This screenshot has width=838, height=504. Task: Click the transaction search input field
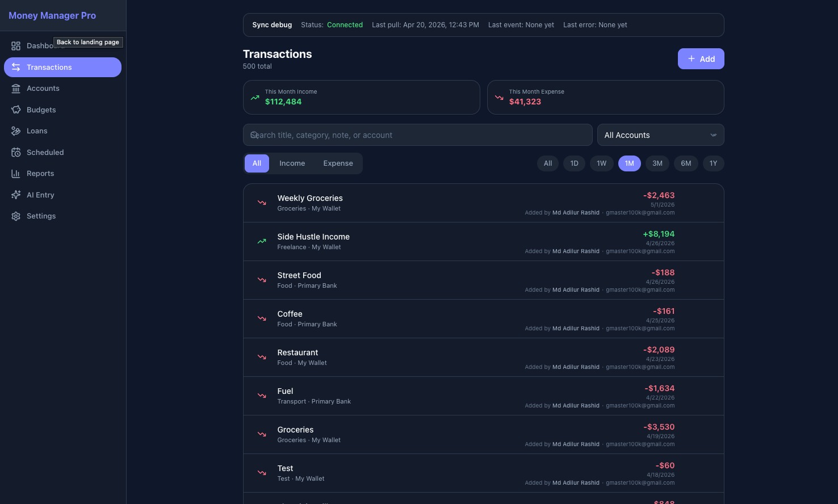click(x=417, y=135)
